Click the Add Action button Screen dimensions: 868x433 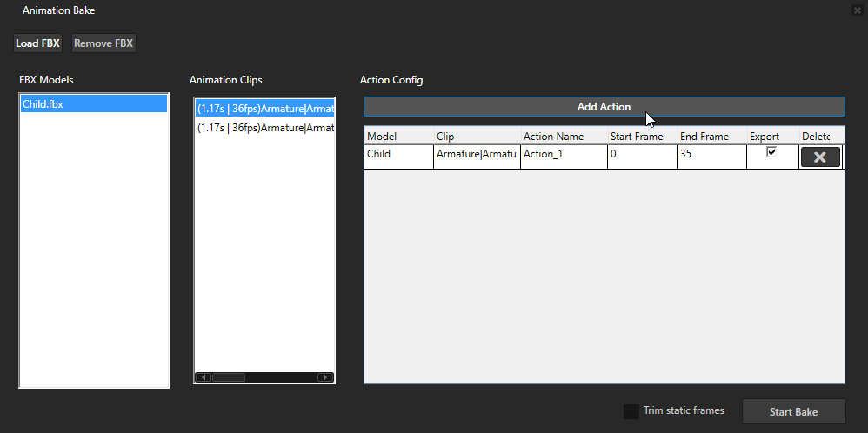click(x=604, y=107)
